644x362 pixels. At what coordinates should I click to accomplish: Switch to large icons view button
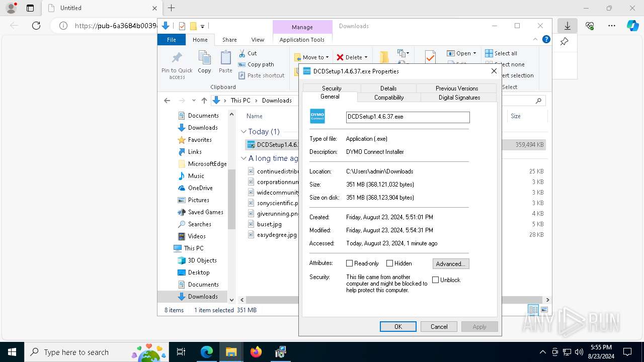tap(544, 310)
